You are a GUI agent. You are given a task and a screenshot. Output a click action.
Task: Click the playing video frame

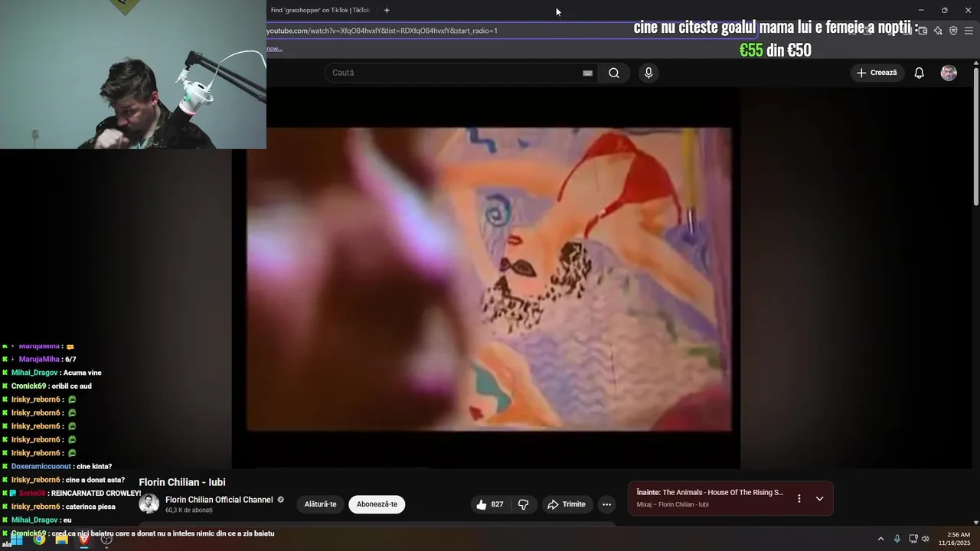point(488,279)
